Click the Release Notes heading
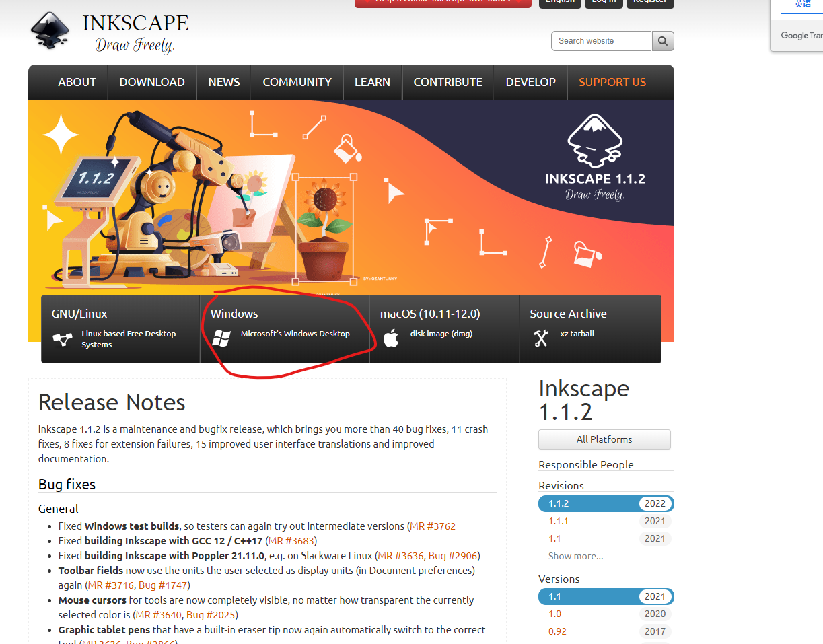823x644 pixels. 112,402
